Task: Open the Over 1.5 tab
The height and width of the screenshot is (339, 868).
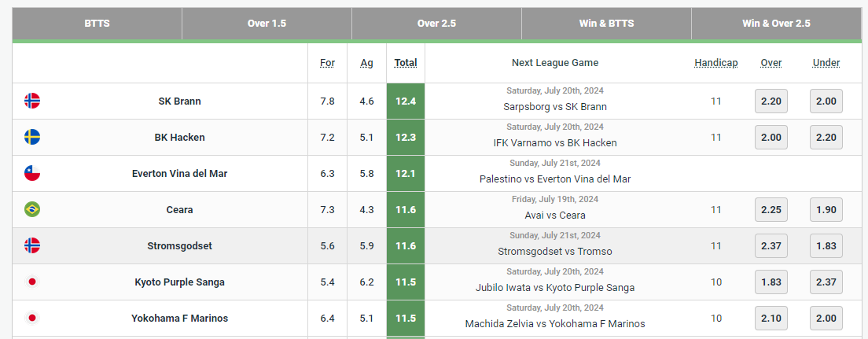Action: (x=267, y=24)
